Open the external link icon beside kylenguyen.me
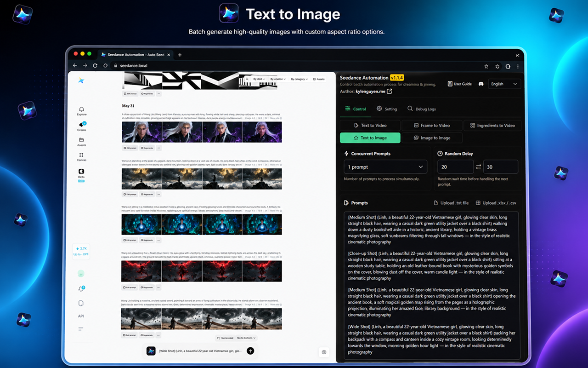The image size is (588, 368). click(x=390, y=92)
